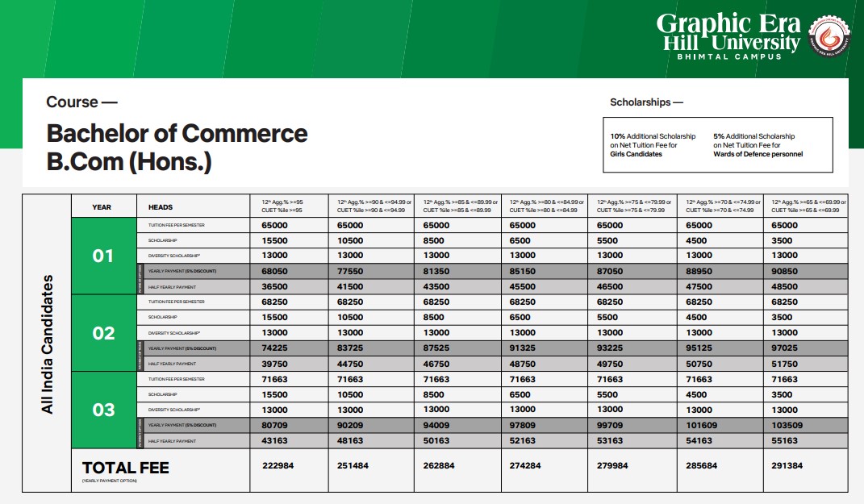Click the TOTAL FEE label

[125, 469]
